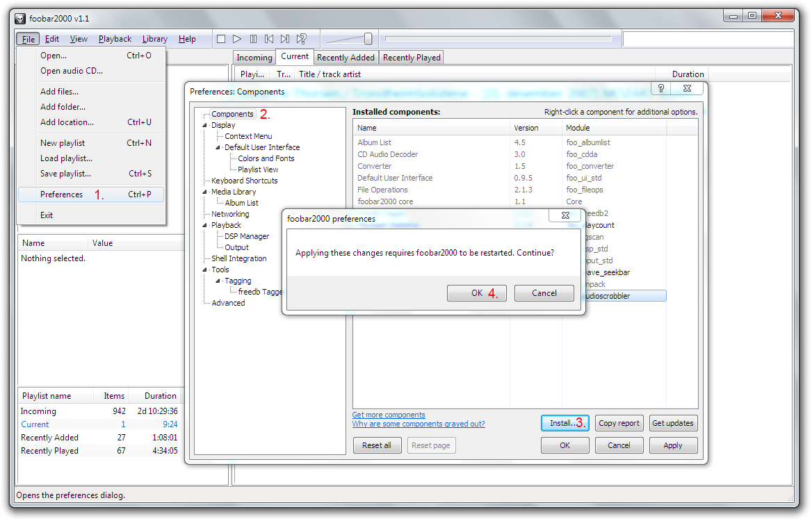Choose Preferences from the File menu
This screenshot has width=812, height=521.
[61, 195]
